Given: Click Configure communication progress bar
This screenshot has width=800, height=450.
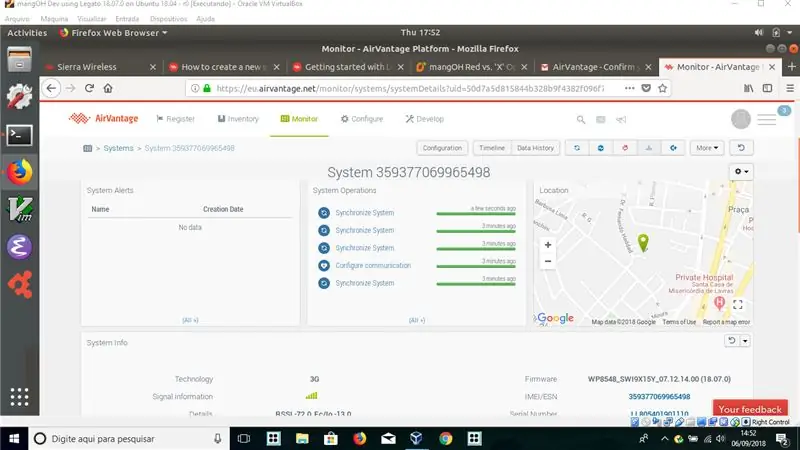Looking at the screenshot, I should tap(476, 266).
